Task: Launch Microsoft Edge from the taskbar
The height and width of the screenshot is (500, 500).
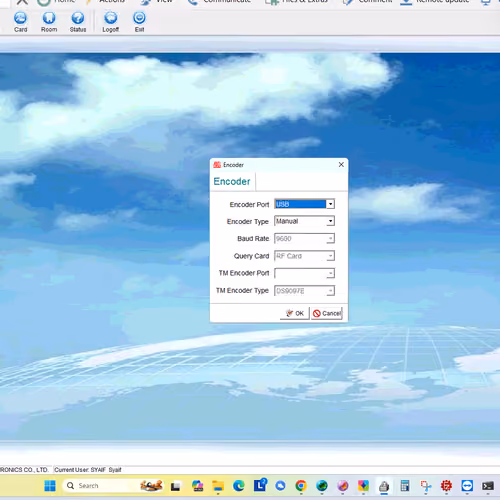Action: (239, 486)
